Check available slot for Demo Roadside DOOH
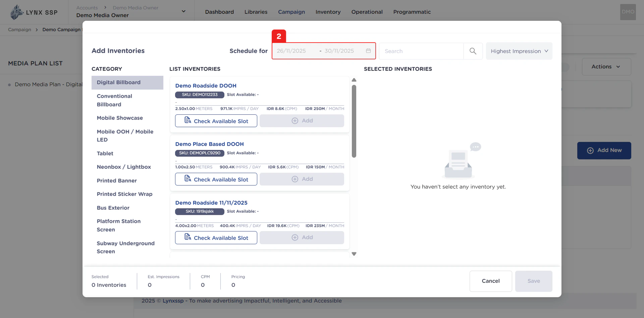 [x=216, y=121]
